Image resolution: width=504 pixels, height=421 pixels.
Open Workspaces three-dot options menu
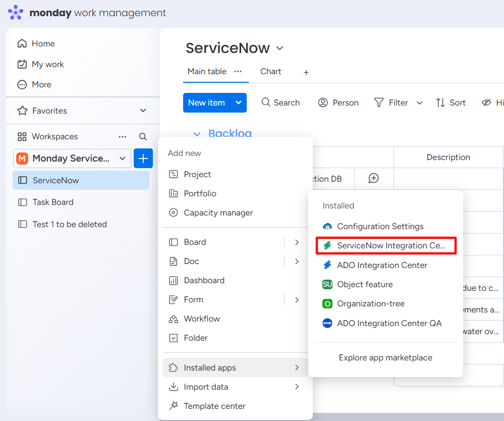(123, 137)
